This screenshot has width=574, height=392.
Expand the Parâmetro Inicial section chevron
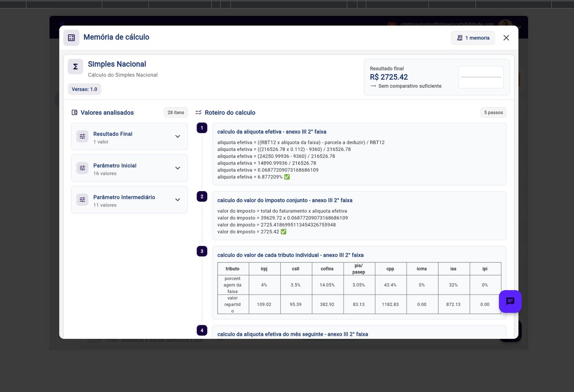[178, 168]
